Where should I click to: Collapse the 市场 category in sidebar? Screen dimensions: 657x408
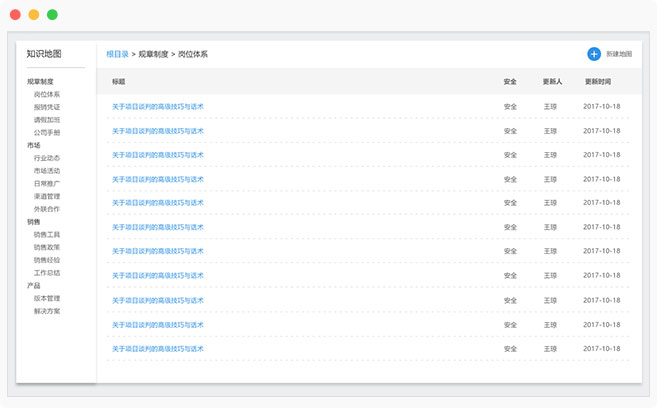(34, 145)
